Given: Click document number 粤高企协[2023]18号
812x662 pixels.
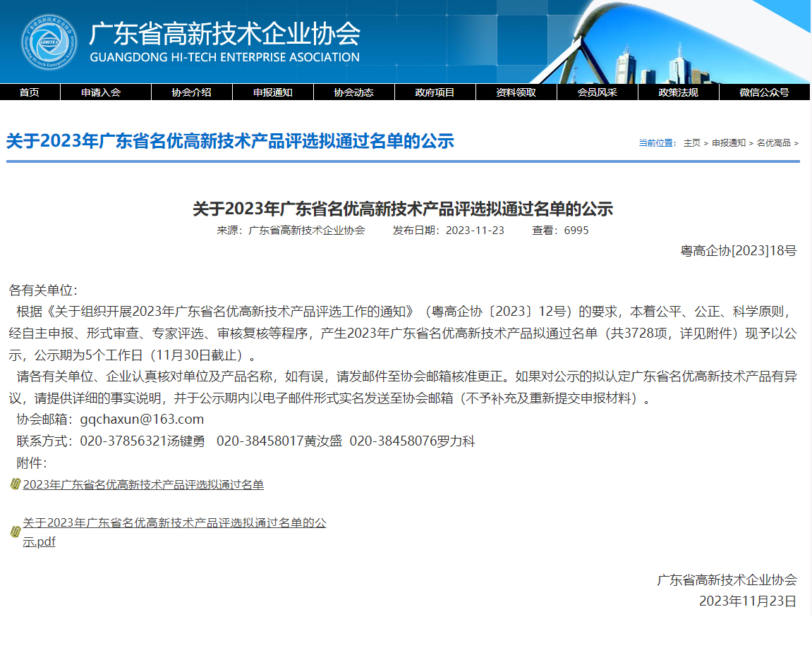Looking at the screenshot, I should click(x=739, y=251).
